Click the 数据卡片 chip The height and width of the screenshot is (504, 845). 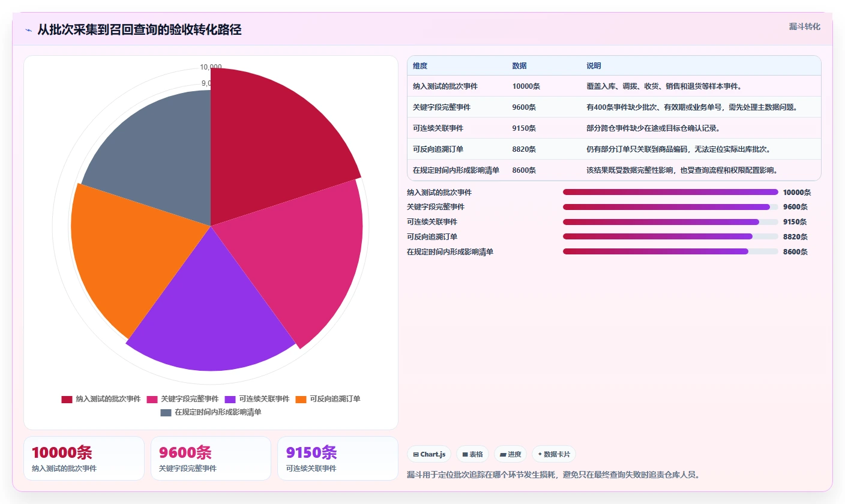pyautogui.click(x=554, y=454)
